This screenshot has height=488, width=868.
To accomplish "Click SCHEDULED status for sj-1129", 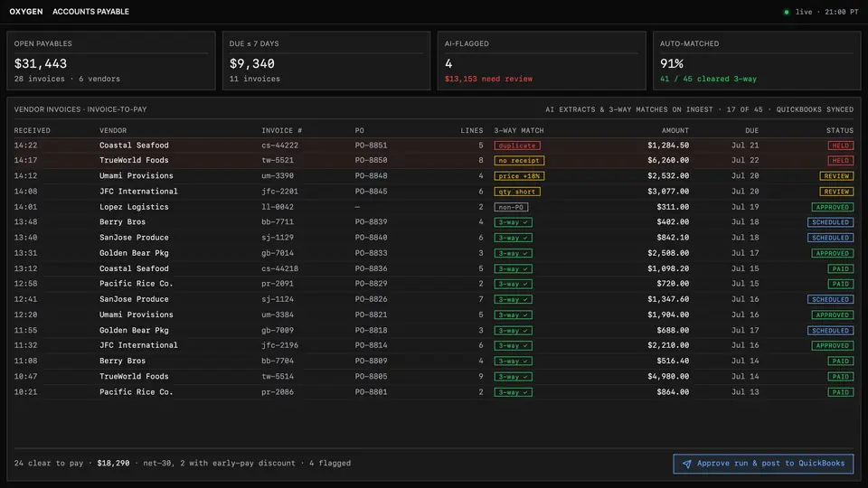I will (x=830, y=238).
